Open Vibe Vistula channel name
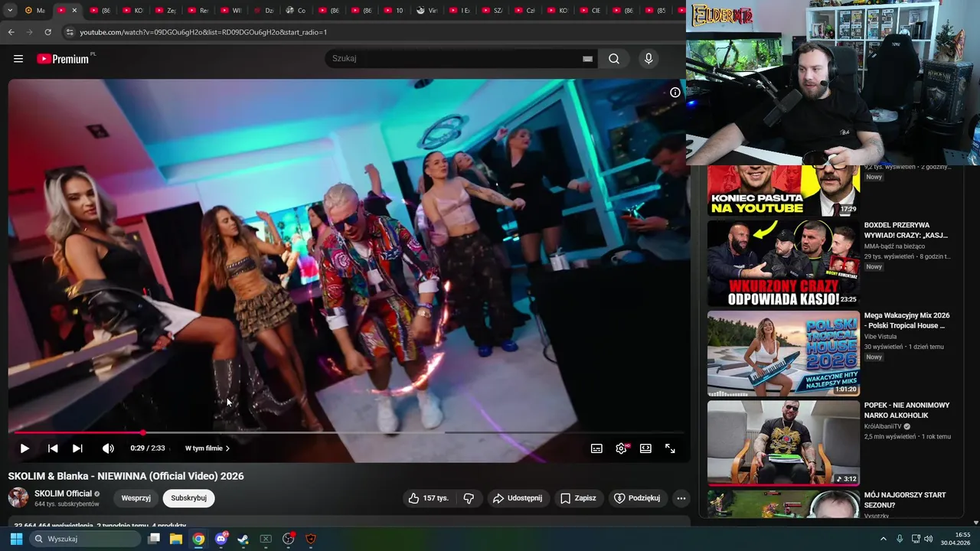 [880, 337]
